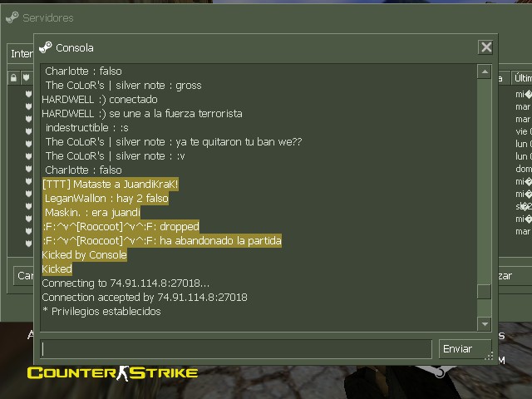Select the shield icon in the 'dom' row
This screenshot has width=532, height=399.
pyautogui.click(x=28, y=169)
